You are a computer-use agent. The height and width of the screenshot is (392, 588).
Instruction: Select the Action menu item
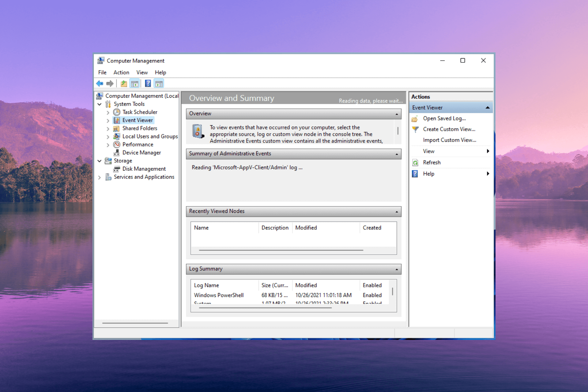[x=121, y=72]
